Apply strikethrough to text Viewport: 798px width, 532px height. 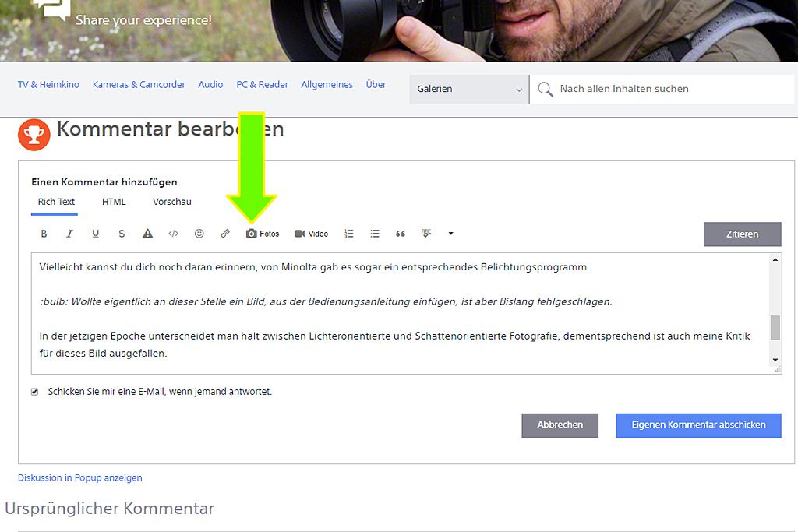click(121, 233)
